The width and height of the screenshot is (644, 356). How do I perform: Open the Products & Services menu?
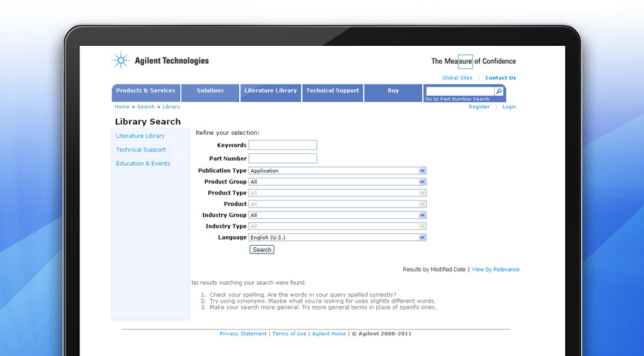pyautogui.click(x=146, y=93)
